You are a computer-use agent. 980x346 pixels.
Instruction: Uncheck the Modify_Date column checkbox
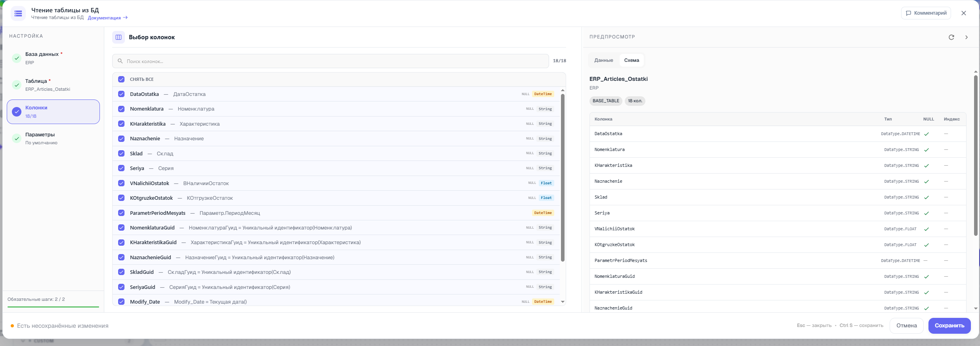coord(121,302)
